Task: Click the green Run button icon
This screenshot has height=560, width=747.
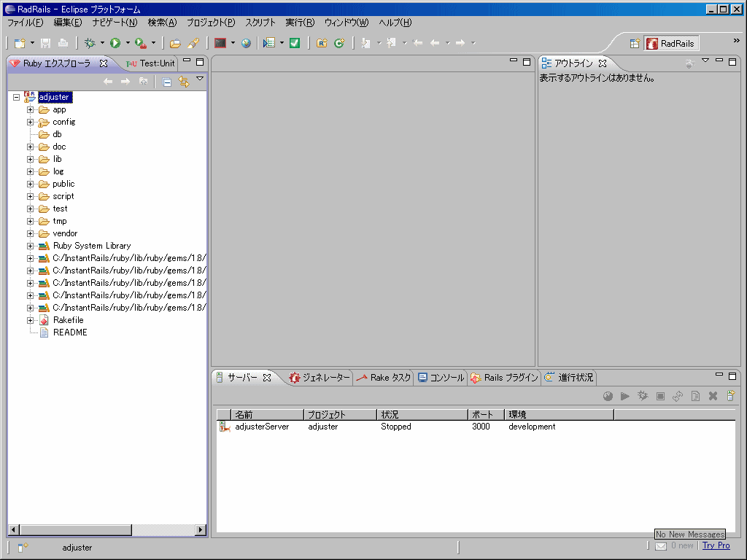Action: (x=115, y=43)
